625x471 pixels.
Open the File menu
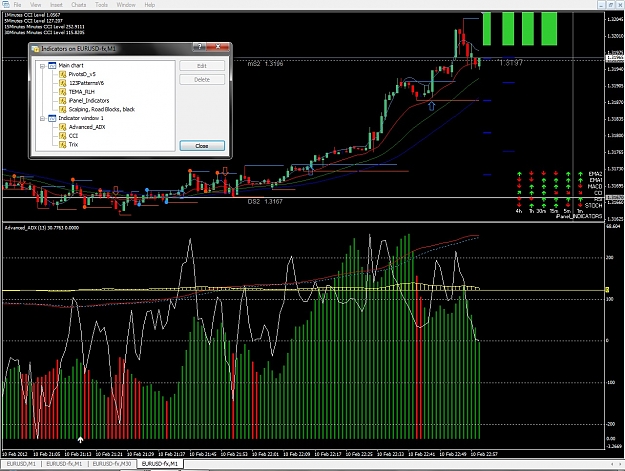[18, 5]
